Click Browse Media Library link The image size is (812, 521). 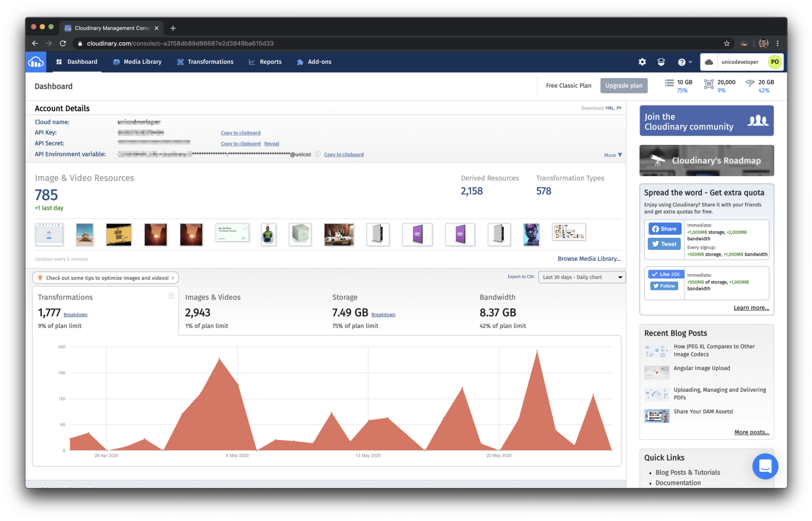[x=589, y=259]
